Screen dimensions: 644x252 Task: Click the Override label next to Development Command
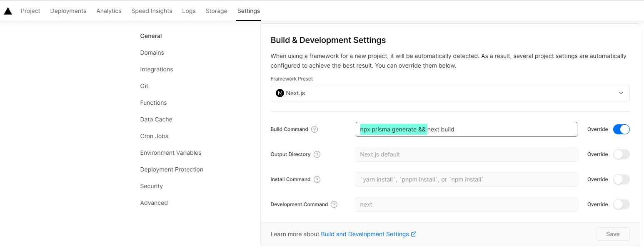point(598,204)
